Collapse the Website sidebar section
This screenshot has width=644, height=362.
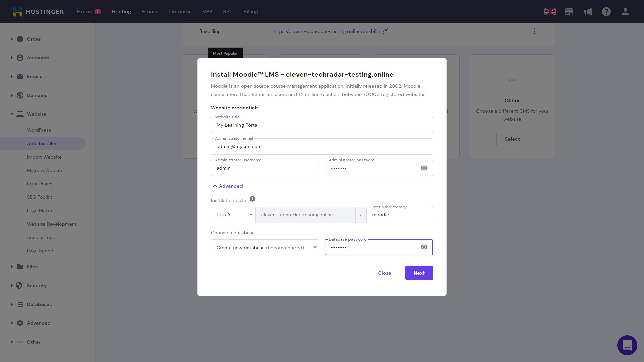click(12, 114)
